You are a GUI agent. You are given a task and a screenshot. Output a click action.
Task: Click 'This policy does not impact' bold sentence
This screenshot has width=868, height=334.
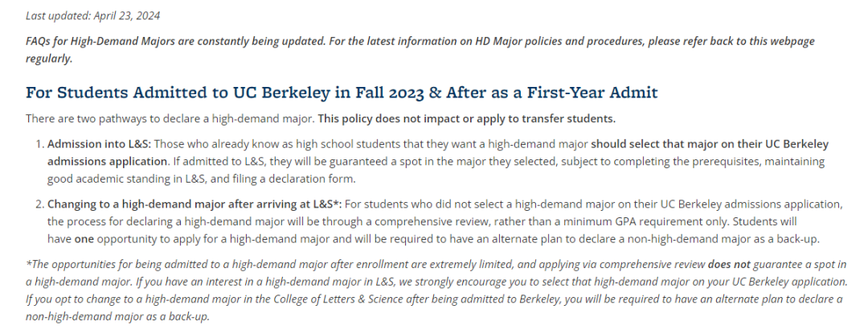tap(467, 118)
